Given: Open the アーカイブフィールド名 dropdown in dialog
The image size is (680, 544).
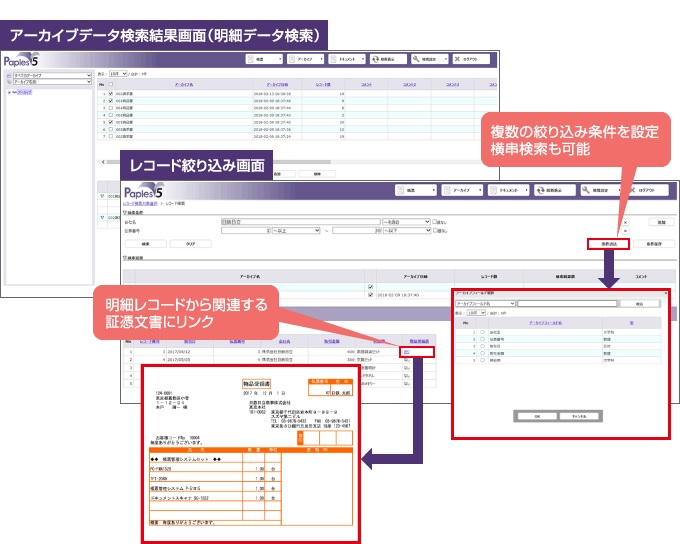Looking at the screenshot, I should (x=485, y=302).
